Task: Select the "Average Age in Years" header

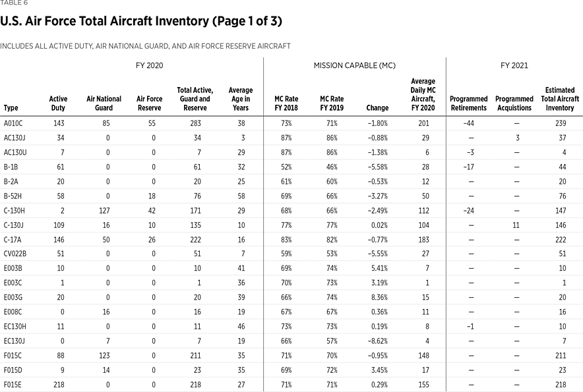Action: tap(241, 99)
